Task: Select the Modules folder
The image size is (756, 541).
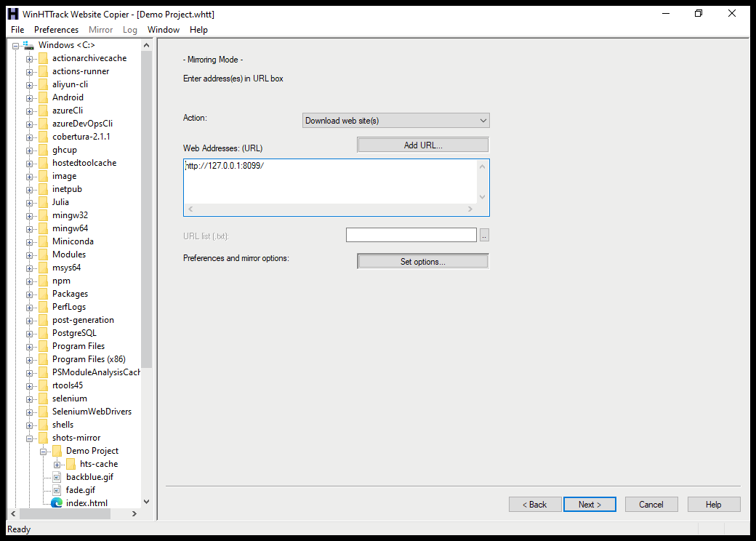Action: (x=69, y=255)
